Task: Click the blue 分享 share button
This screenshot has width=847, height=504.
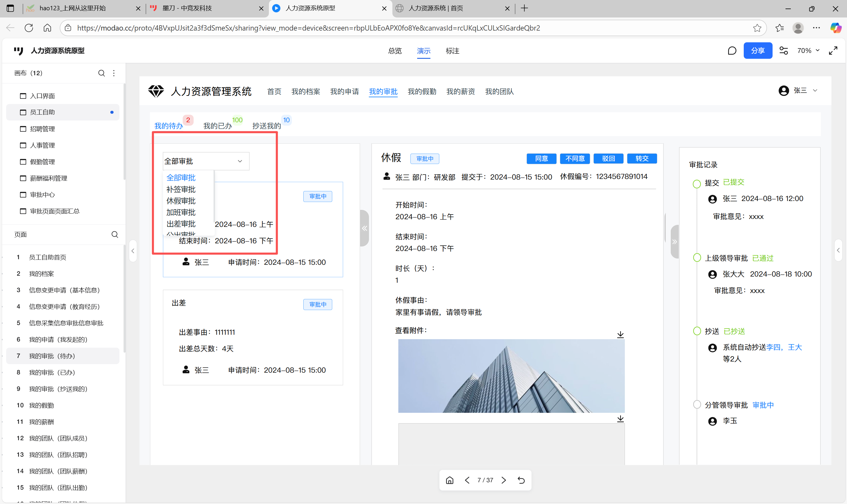Action: pos(757,51)
